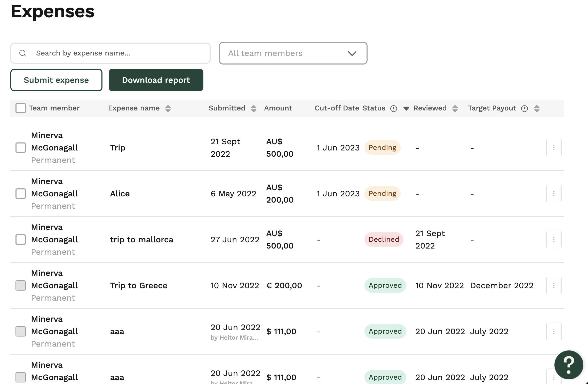Open row options for Alice expense
This screenshot has height=384, width=588.
pos(554,194)
